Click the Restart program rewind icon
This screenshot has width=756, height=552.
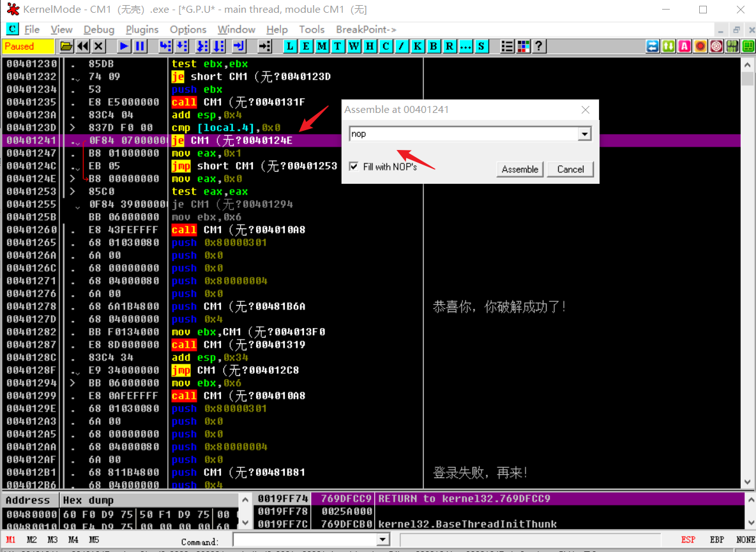[x=82, y=46]
